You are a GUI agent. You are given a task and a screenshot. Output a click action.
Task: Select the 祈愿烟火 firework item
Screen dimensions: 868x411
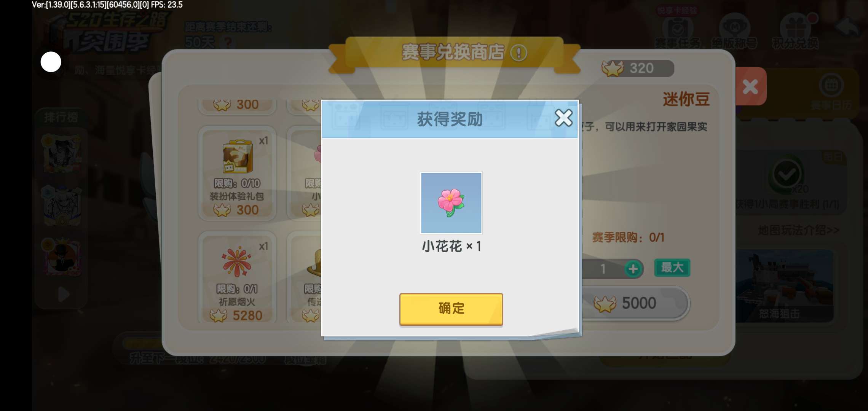pos(237,278)
